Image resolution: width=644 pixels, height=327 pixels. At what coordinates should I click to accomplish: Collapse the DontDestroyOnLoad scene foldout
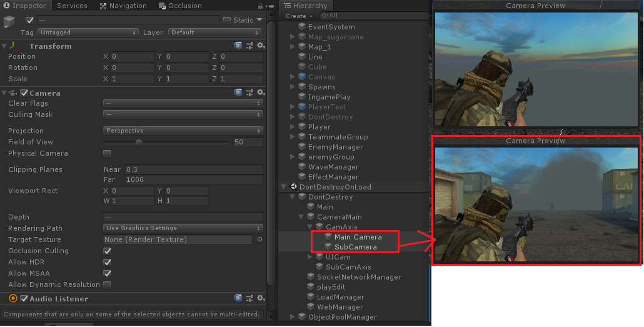284,186
